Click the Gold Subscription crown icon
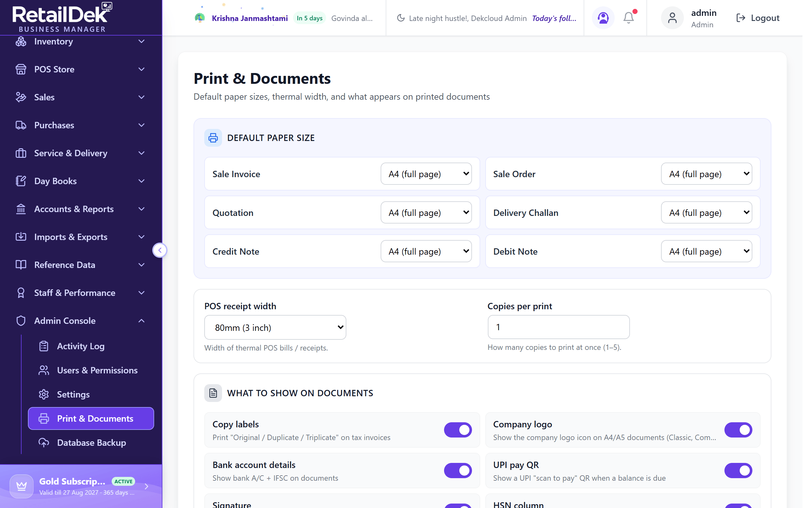812x508 pixels. click(x=22, y=486)
